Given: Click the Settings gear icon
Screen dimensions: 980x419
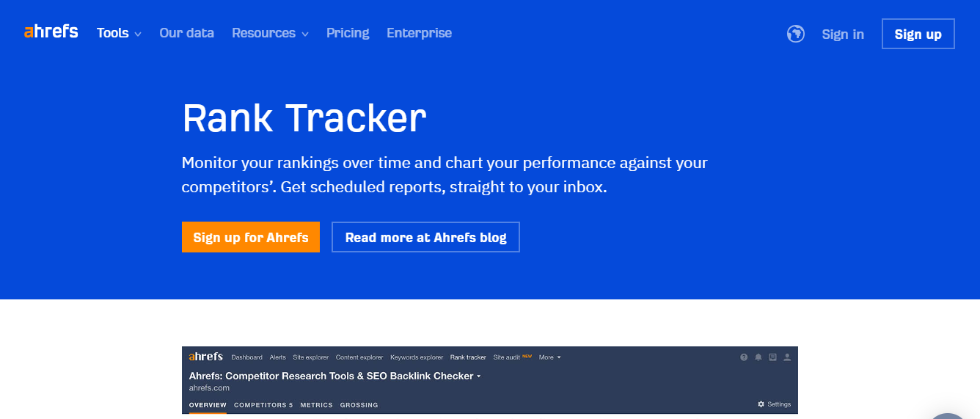Looking at the screenshot, I should click(x=761, y=404).
